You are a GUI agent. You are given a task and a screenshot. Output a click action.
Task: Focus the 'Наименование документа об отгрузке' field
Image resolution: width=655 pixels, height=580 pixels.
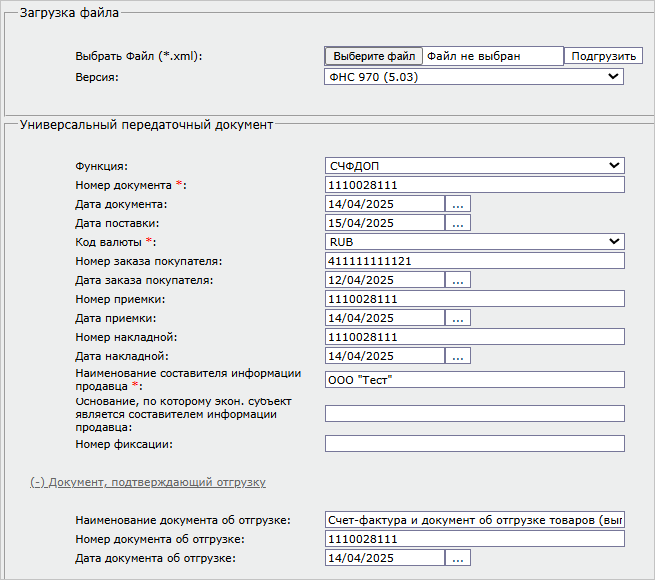coord(474,520)
